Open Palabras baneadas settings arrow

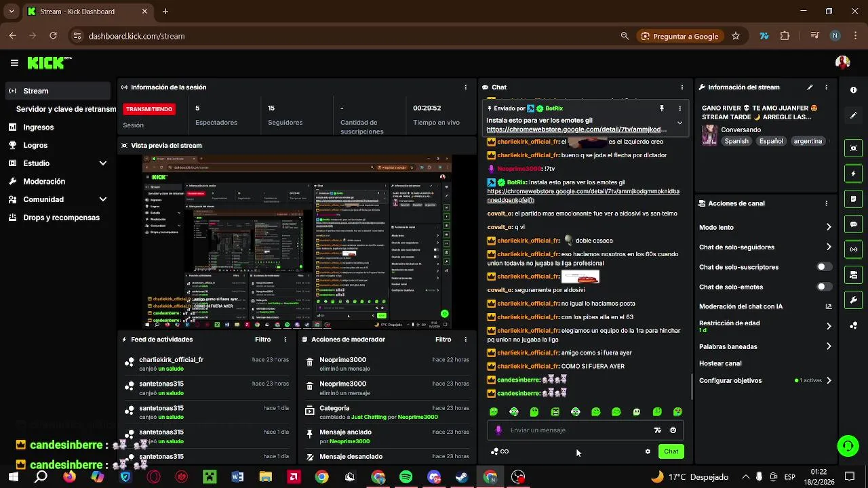(829, 346)
